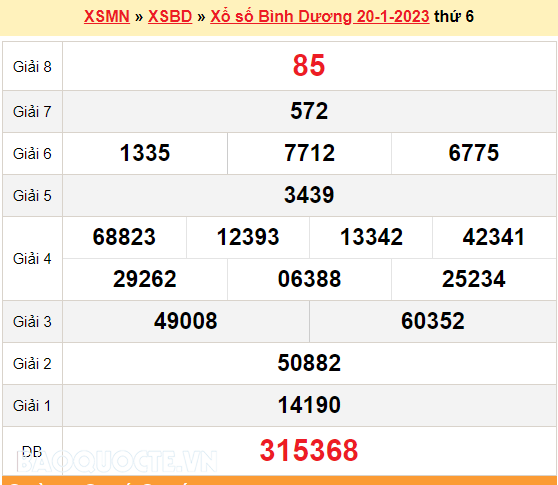
Task: Click the Giải 4 row label
Action: [32, 259]
